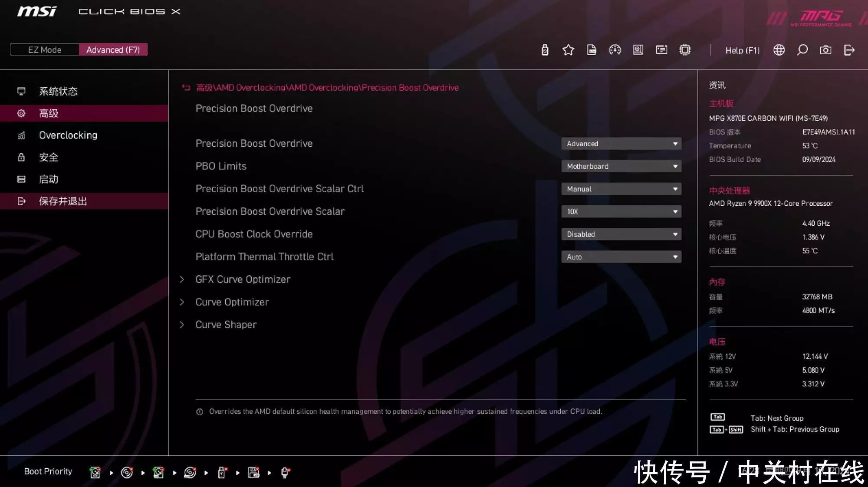868x487 pixels.
Task: Select the floppy disk boot priority icon
Action: coord(253,472)
